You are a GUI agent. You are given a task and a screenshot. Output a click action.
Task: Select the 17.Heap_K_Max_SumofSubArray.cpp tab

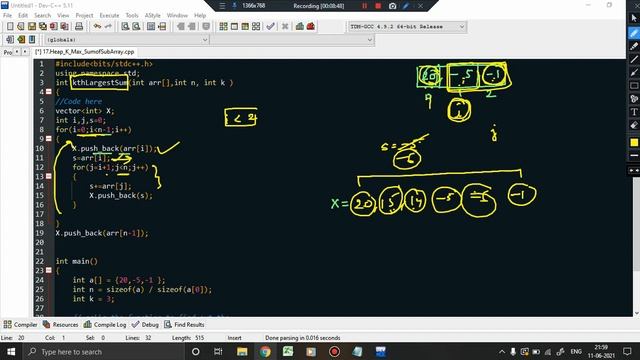(x=84, y=52)
